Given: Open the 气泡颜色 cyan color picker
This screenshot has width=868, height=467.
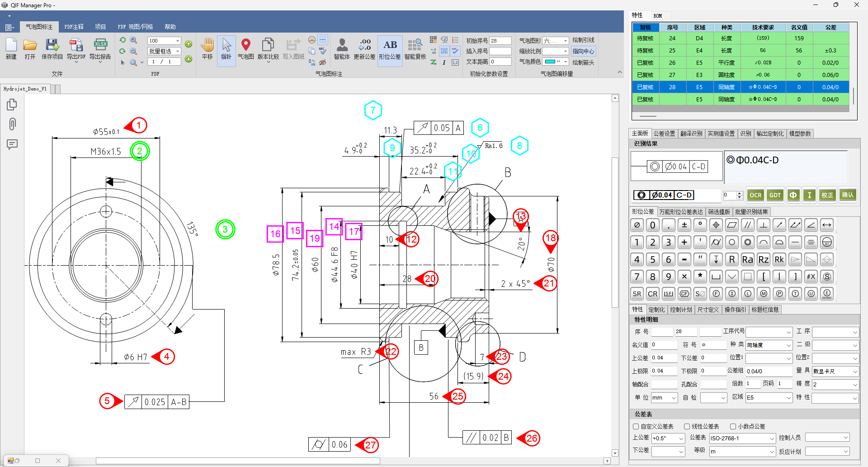Looking at the screenshot, I should (x=555, y=62).
